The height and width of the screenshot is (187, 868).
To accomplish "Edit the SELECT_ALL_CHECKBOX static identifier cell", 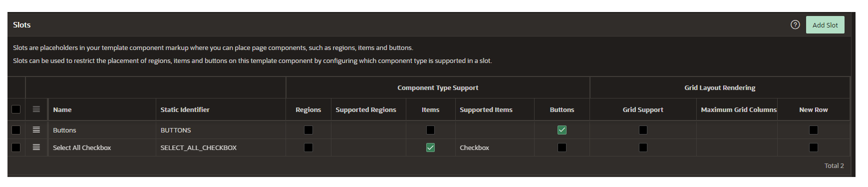I will 221,147.
